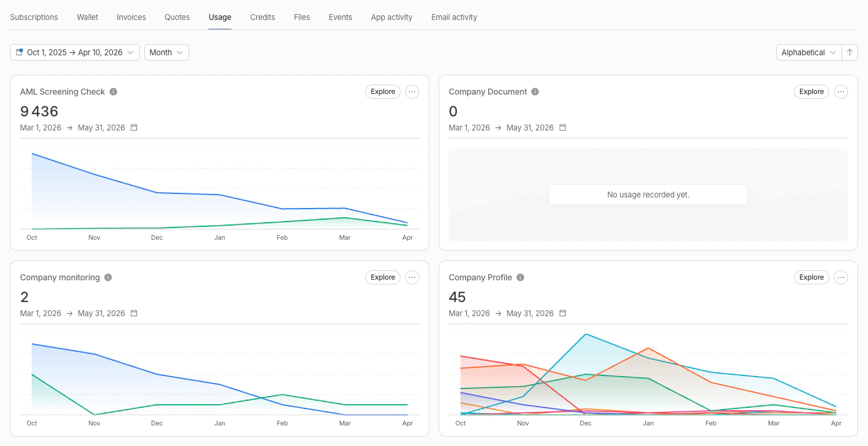Click the Feb axis label on AML Screening chart
The image size is (868, 446).
pyautogui.click(x=282, y=237)
